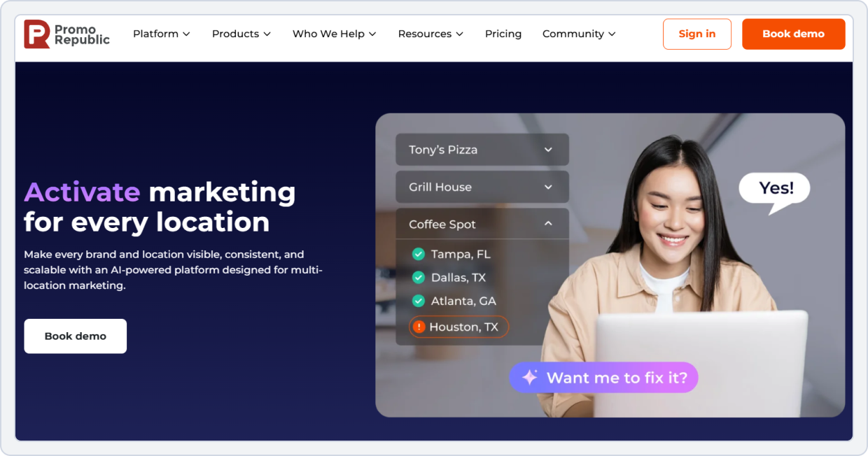Click the green checkmark beside Dallas, TX
The width and height of the screenshot is (868, 456).
click(x=418, y=277)
